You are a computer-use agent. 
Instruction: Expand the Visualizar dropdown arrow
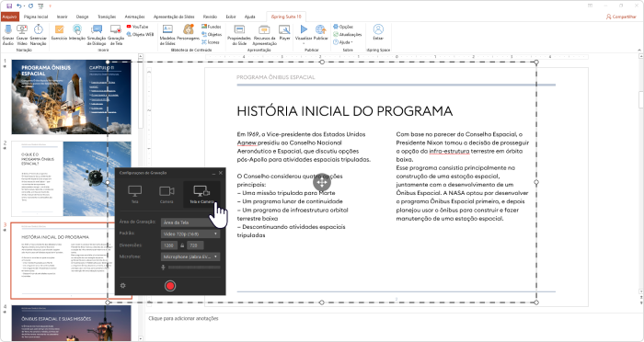[304, 43]
